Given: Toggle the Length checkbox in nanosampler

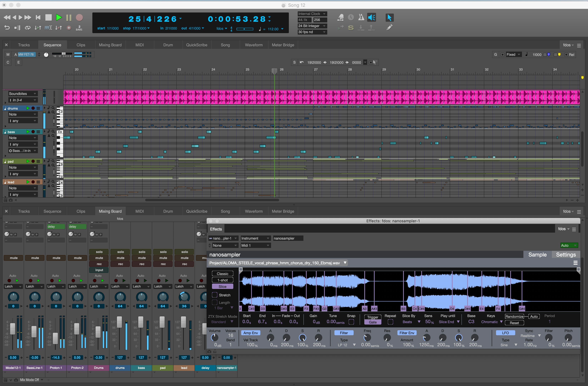Looking at the screenshot, I should click(x=215, y=303).
